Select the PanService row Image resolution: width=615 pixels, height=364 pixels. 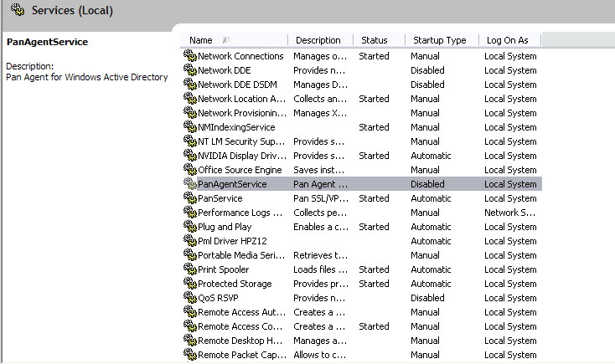pyautogui.click(x=220, y=198)
